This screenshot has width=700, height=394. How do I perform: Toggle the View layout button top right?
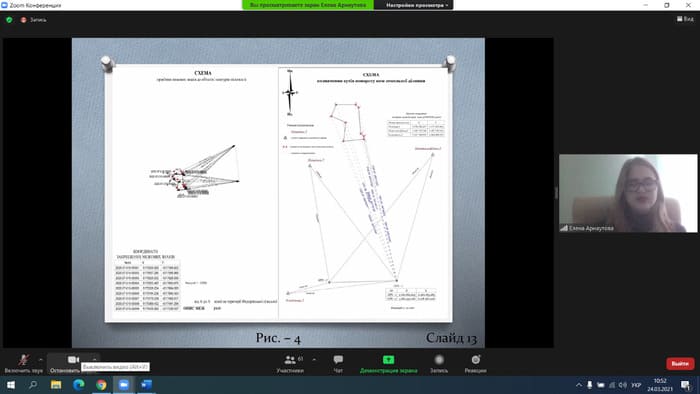(x=685, y=19)
